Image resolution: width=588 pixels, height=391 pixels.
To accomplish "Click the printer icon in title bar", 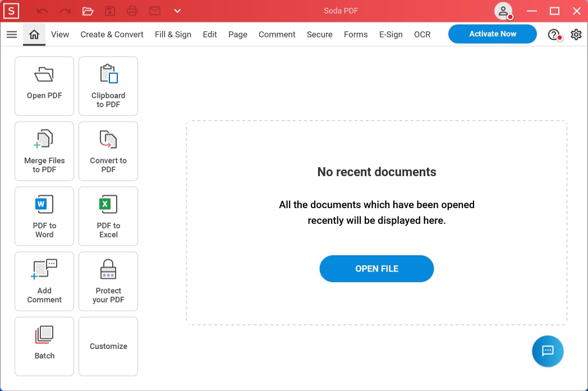I will point(132,11).
